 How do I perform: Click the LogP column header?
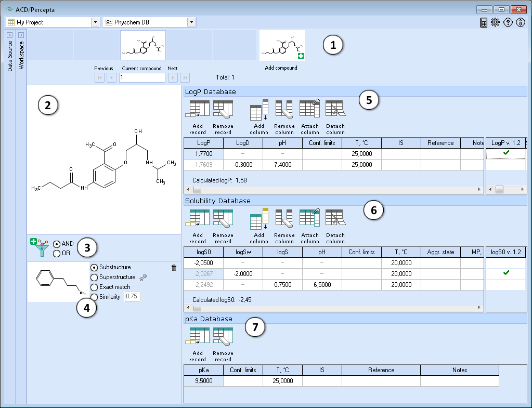pos(203,143)
